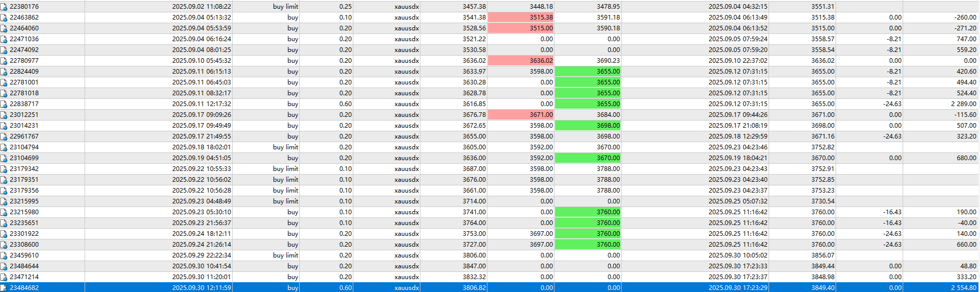This screenshot has height=292, width=980.
Task: Click open time 2025.09.02 11:08:22
Action: tap(202, 7)
